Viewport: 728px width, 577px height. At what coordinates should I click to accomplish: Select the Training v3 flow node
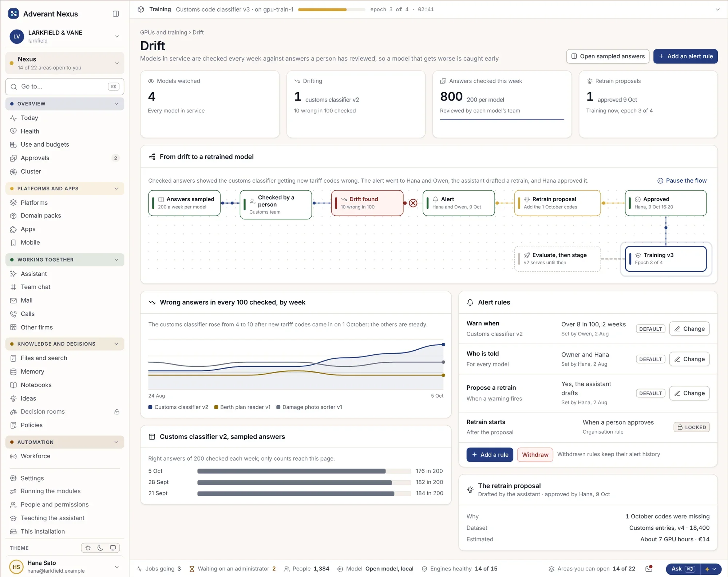666,259
